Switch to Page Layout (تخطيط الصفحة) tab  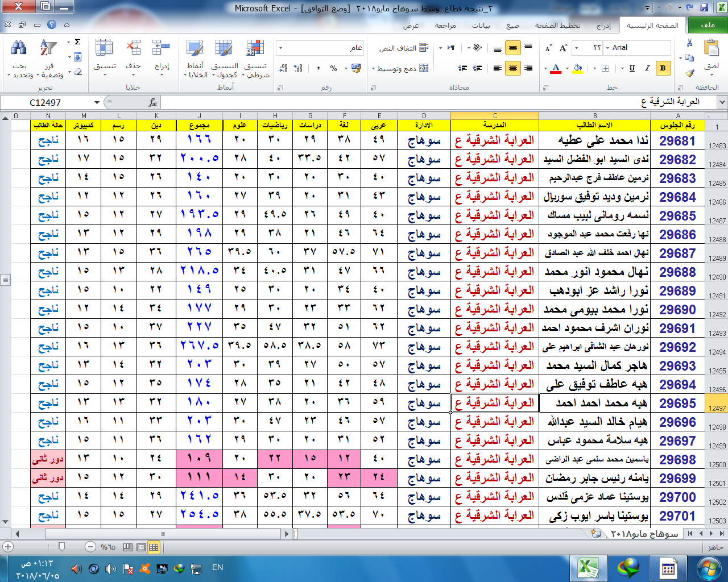[557, 26]
